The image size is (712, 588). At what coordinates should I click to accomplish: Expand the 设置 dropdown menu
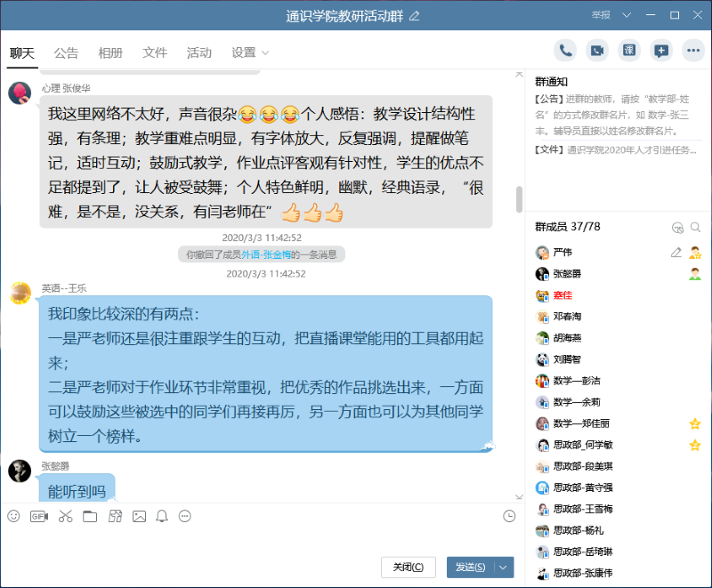[x=250, y=53]
